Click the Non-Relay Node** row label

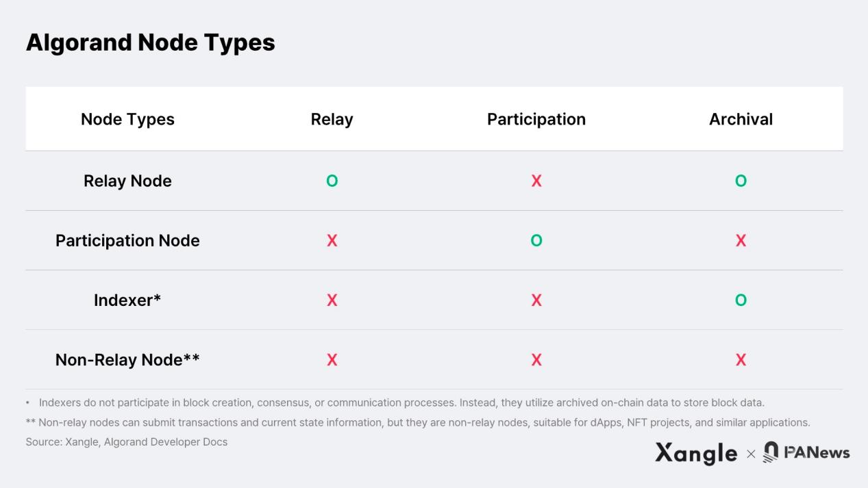[x=127, y=359]
